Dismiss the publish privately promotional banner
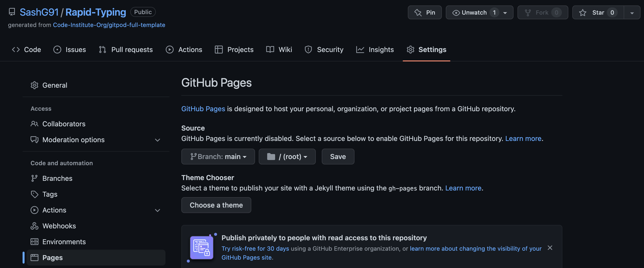The image size is (644, 268). [x=550, y=248]
